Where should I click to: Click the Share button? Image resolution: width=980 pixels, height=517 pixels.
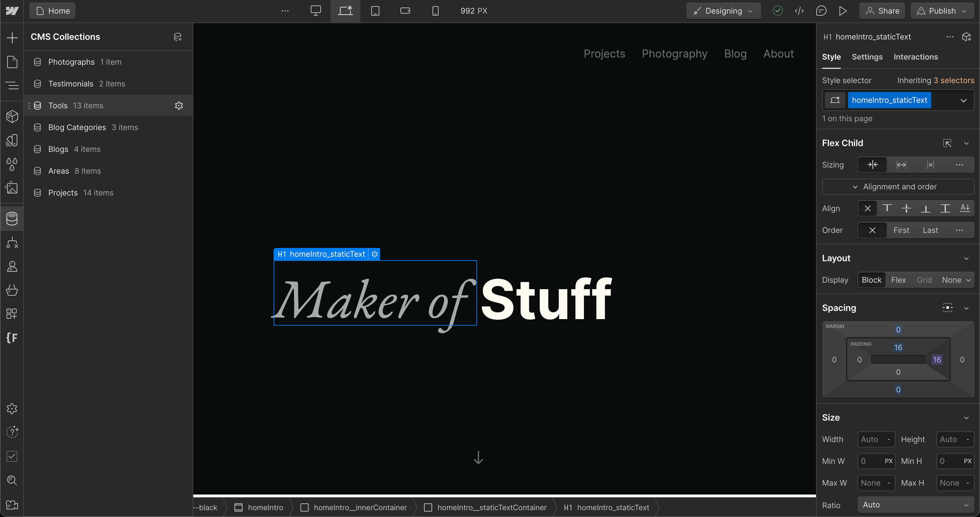(x=882, y=11)
